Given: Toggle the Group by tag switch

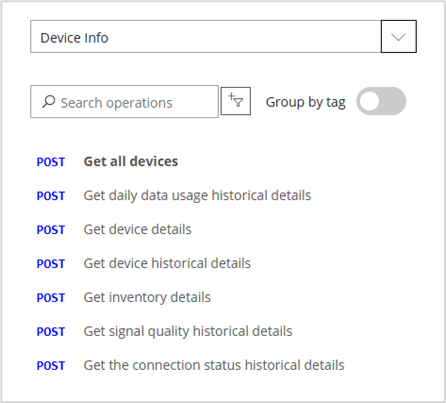Looking at the screenshot, I should [x=381, y=101].
